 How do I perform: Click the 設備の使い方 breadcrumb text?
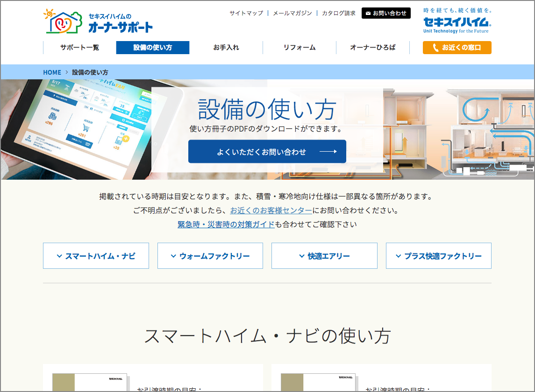[90, 72]
